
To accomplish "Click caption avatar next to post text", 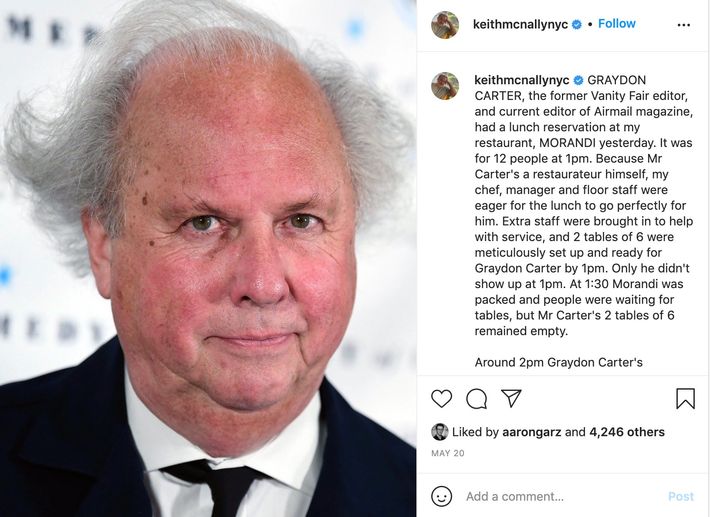I will tap(445, 86).
